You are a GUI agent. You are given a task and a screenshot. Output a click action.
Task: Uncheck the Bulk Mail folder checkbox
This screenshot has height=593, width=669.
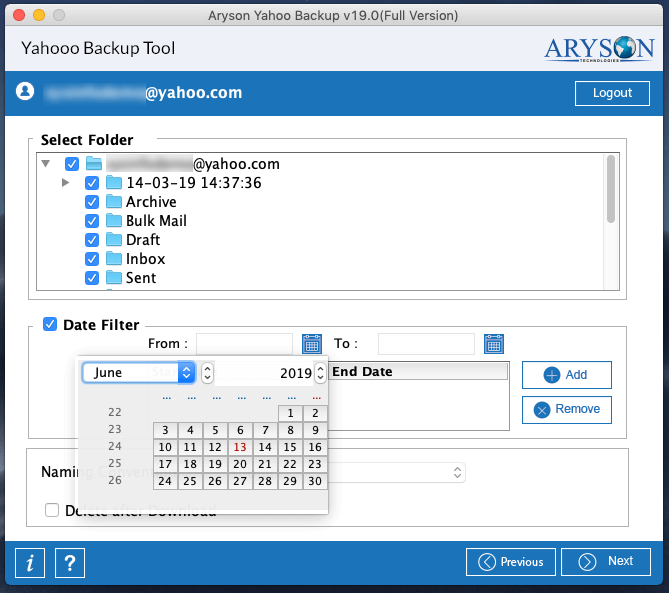pos(92,221)
